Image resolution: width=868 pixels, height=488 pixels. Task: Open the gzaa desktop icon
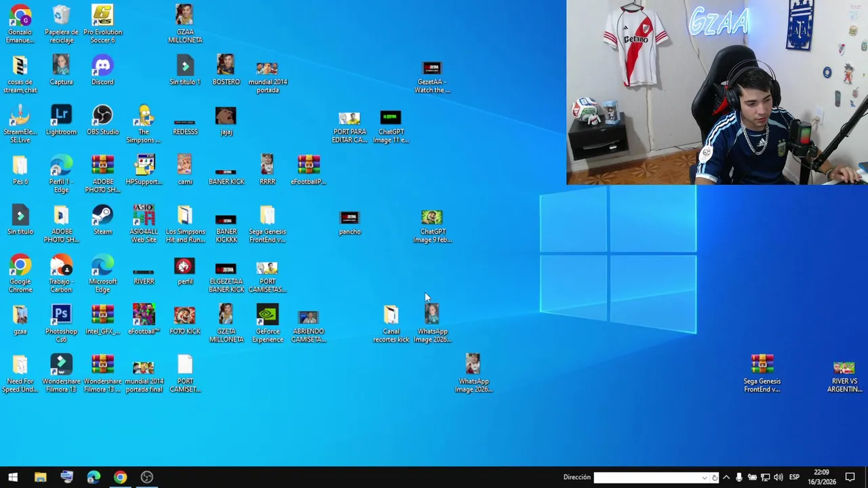pos(20,320)
